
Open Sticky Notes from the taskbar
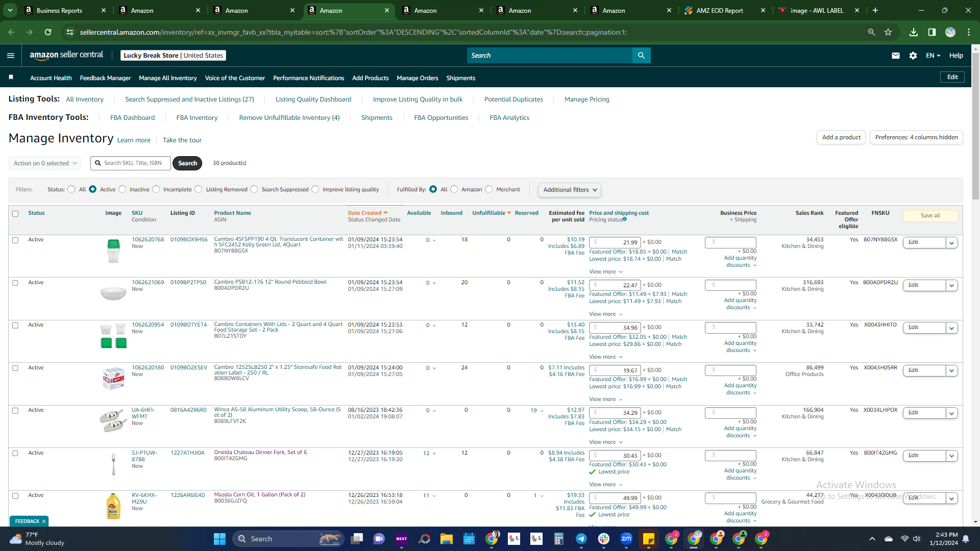(x=649, y=539)
